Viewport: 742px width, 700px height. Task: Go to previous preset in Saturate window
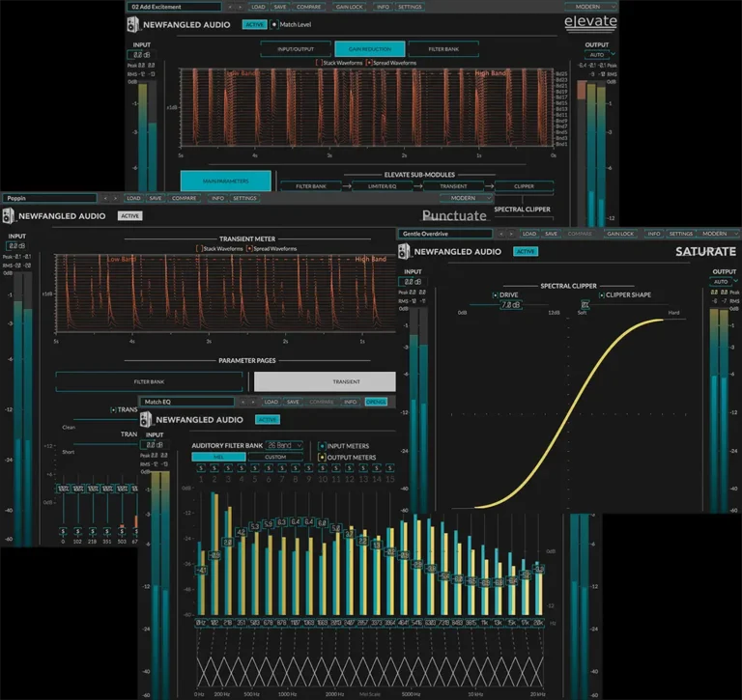(x=500, y=234)
